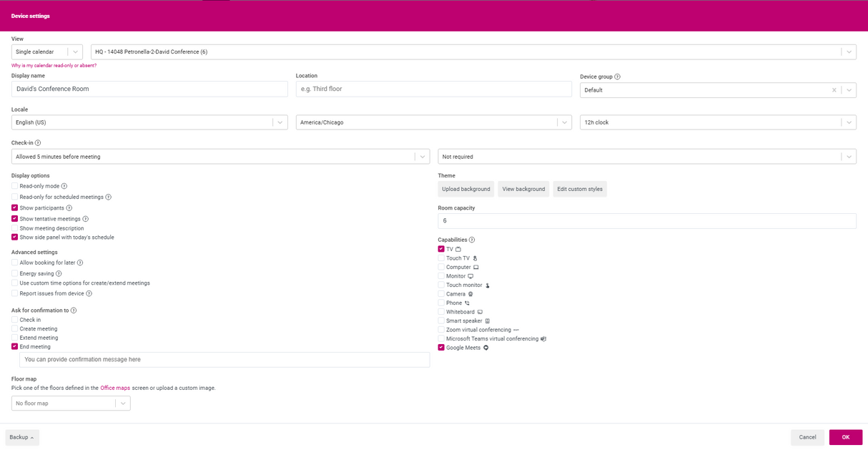Click the Smart speaker icon
The height and width of the screenshot is (450, 868).
488,321
